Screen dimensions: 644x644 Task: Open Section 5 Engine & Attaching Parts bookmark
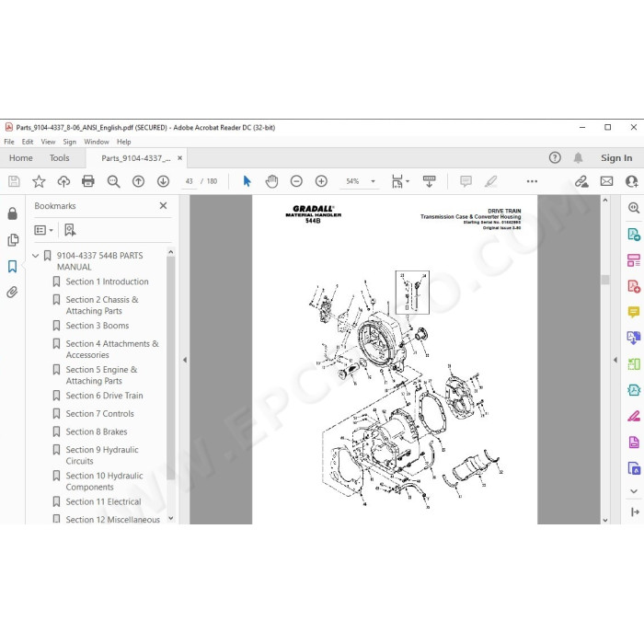point(101,375)
